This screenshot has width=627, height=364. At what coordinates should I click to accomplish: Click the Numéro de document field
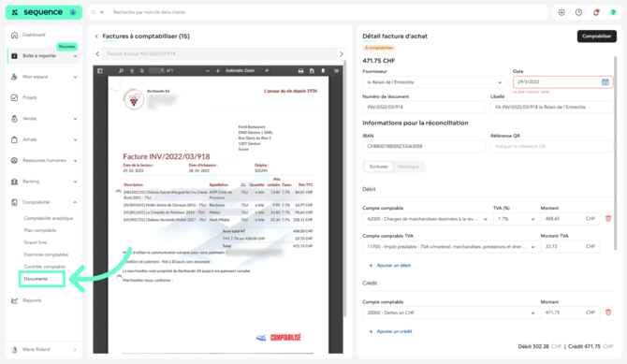[424, 108]
